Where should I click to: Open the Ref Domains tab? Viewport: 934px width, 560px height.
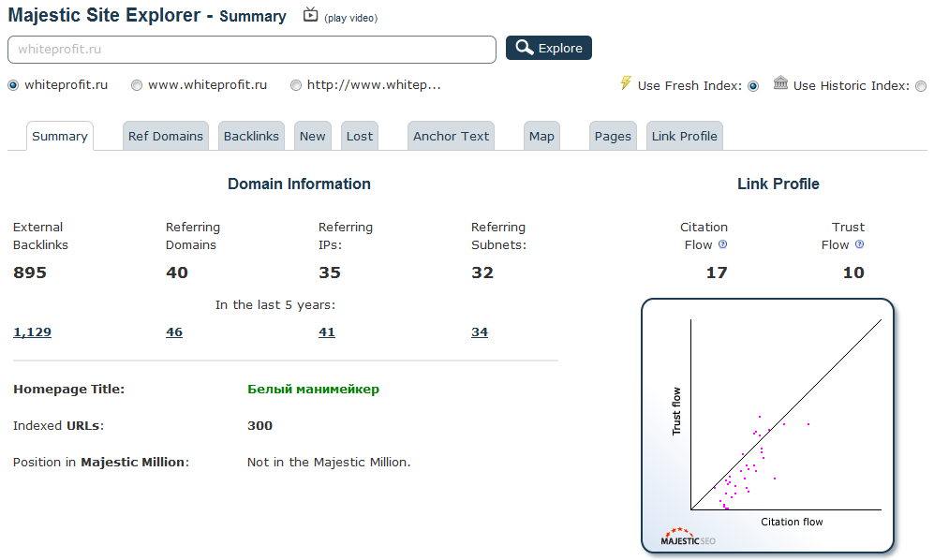166,137
